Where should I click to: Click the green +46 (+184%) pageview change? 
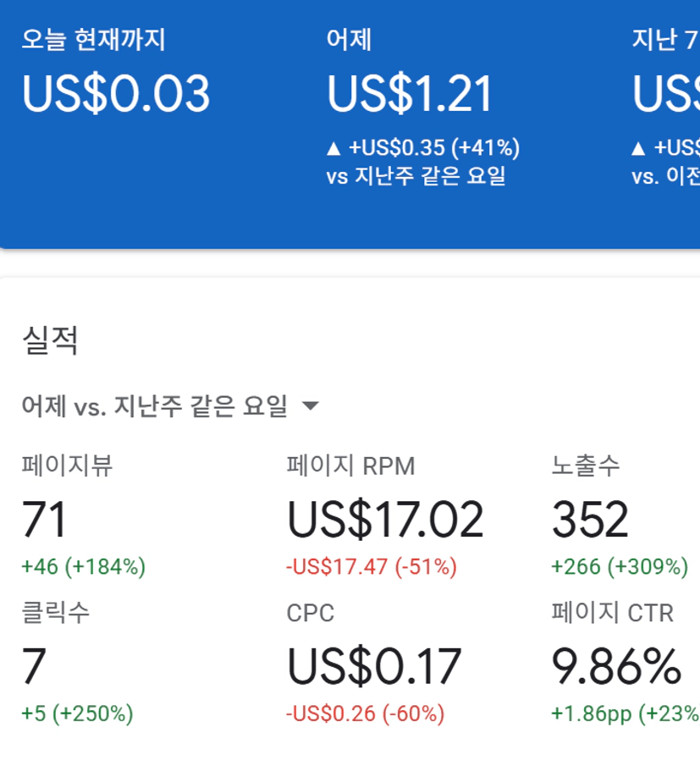84,566
